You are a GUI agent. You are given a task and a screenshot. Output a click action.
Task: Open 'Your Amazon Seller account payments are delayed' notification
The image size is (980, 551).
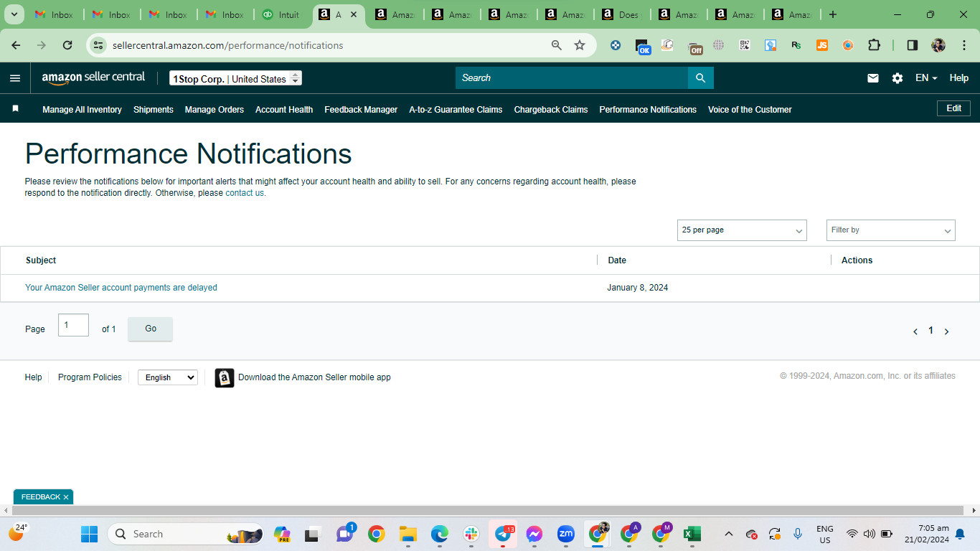(x=121, y=288)
